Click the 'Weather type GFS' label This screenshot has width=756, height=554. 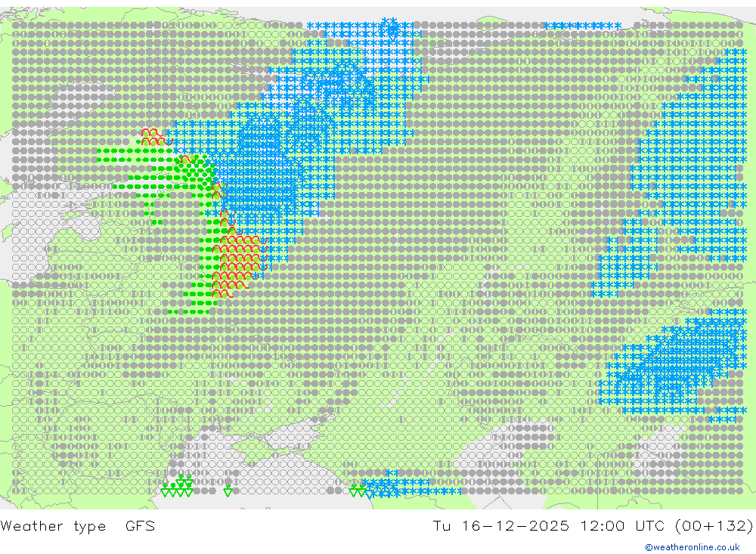click(78, 525)
